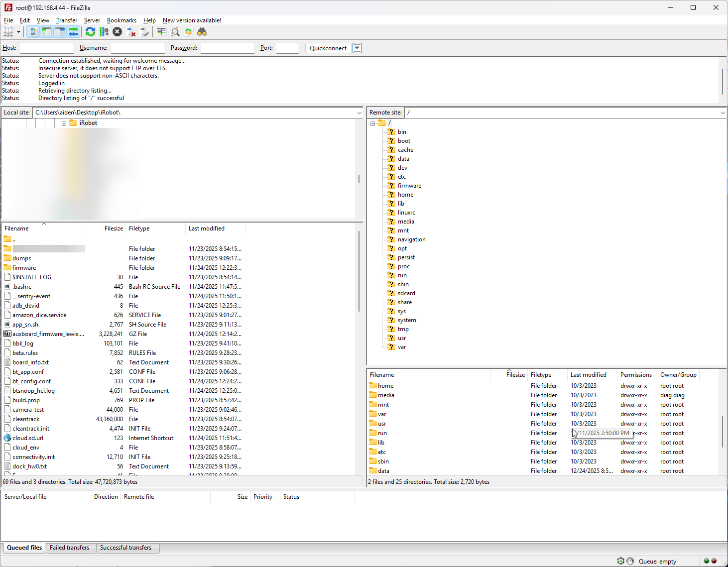Search for files with binoculars icon
Screen dimensions: 728x567
[x=202, y=32]
